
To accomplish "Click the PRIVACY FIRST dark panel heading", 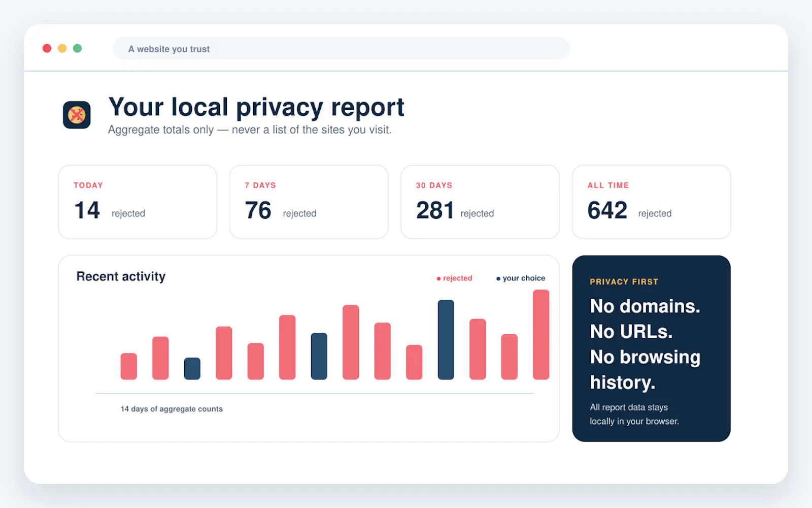I will [x=624, y=282].
